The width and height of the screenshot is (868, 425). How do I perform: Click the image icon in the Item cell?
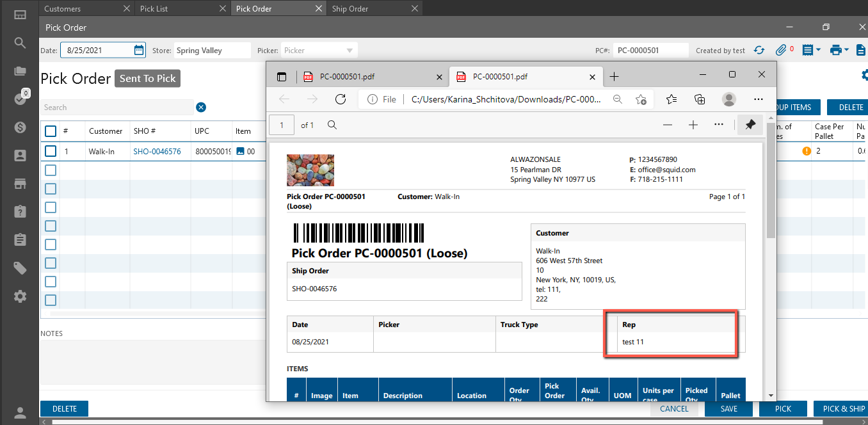[x=241, y=152]
